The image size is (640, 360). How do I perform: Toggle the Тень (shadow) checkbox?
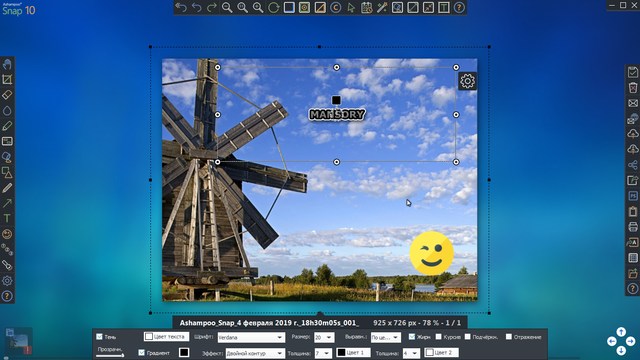click(x=99, y=337)
